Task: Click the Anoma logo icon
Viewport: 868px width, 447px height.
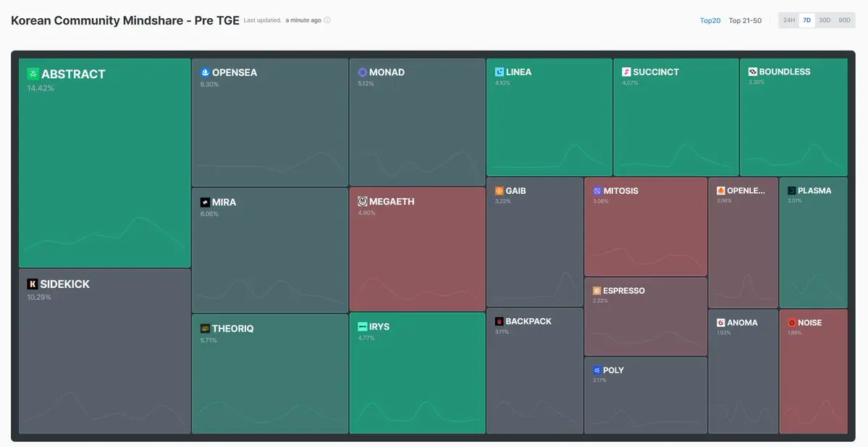Action: pyautogui.click(x=721, y=323)
